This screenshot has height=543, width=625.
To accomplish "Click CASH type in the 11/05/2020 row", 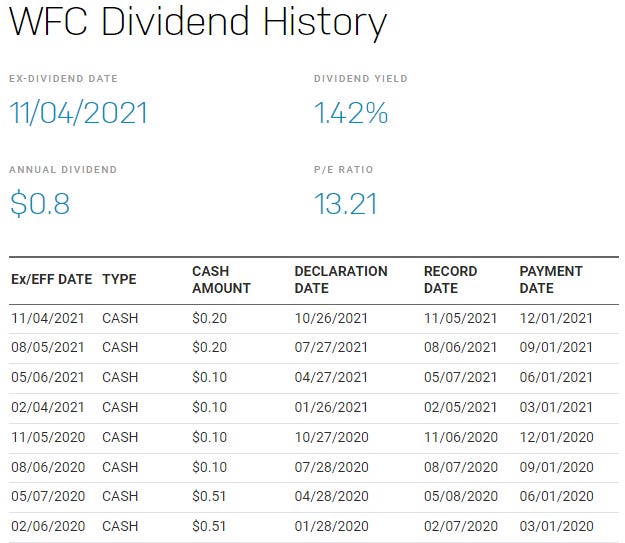I will 120,437.
